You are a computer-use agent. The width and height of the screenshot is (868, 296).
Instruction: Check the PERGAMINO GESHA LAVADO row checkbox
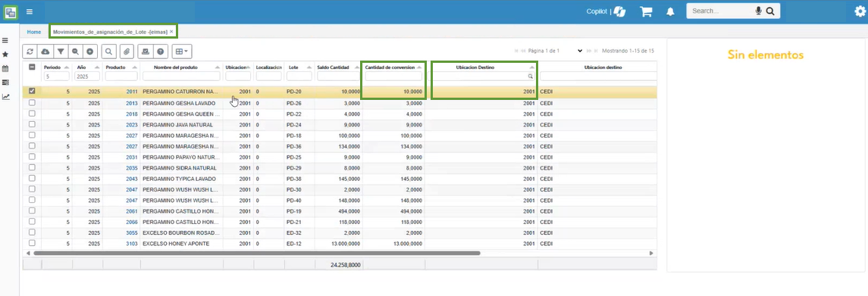32,103
